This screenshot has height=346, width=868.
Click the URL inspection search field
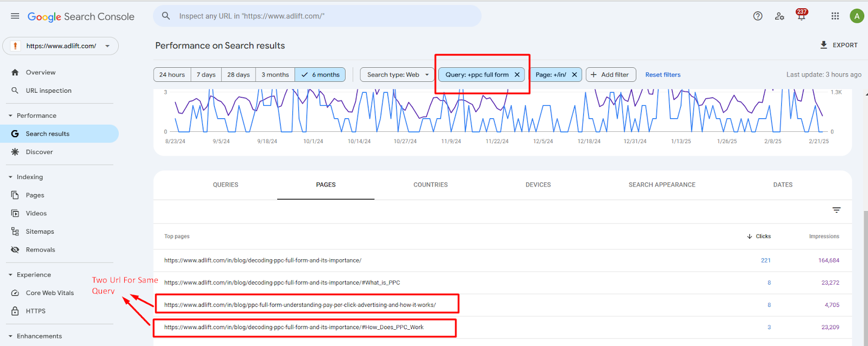[317, 16]
